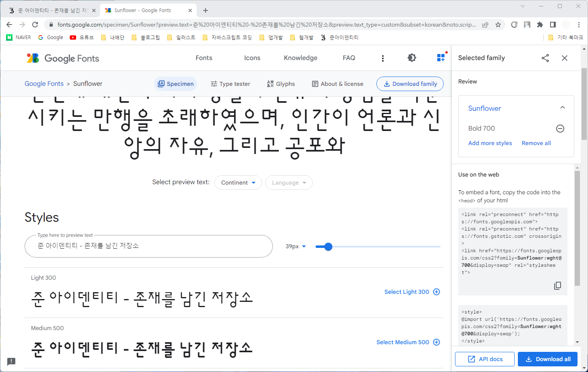Open the 일러스트 bookmark folder
Viewport: 588px width, 372px height.
click(x=181, y=37)
